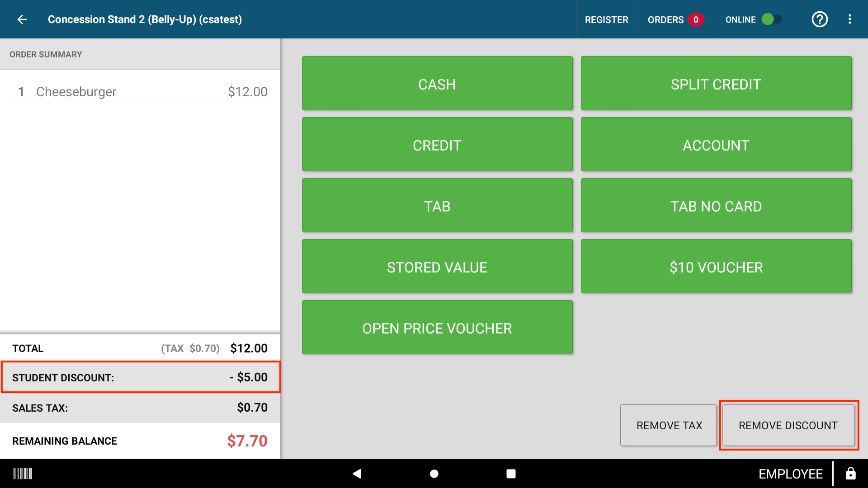The width and height of the screenshot is (868, 488).
Task: Tap the Employee label
Action: (x=791, y=474)
